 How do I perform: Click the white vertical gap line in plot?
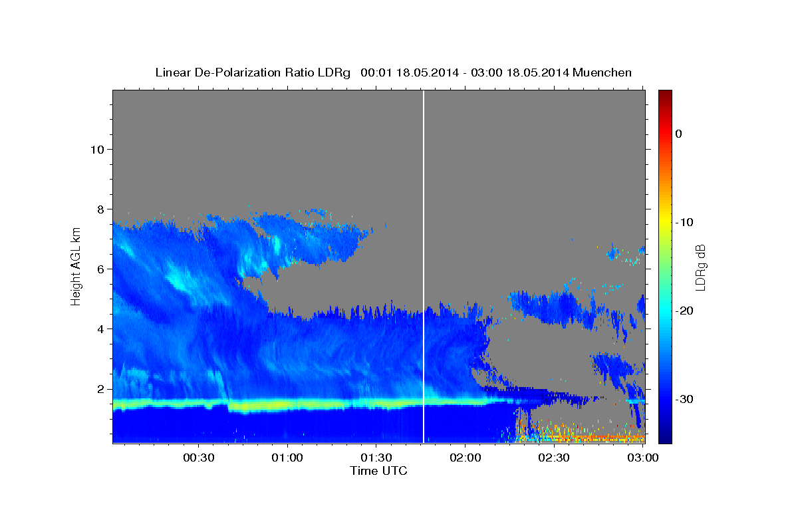click(x=424, y=266)
